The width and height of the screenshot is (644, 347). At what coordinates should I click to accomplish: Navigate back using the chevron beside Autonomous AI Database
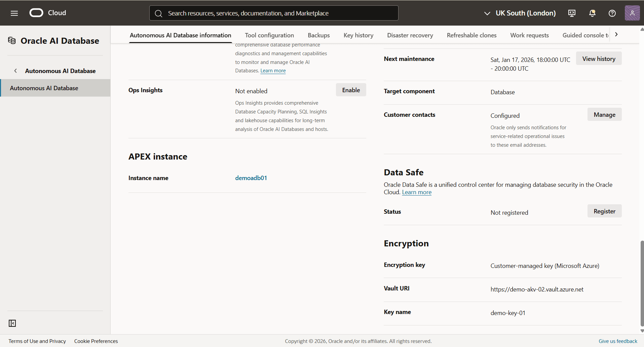coord(15,71)
